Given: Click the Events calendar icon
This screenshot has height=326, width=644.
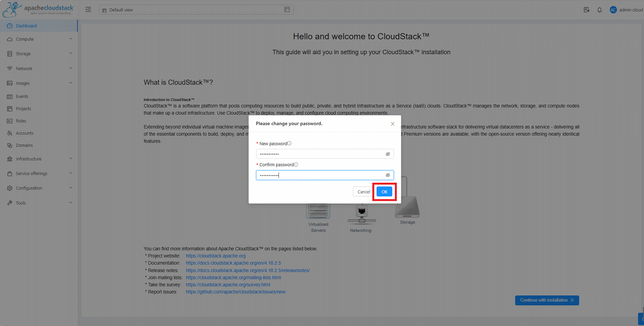Looking at the screenshot, I should click(10, 97).
